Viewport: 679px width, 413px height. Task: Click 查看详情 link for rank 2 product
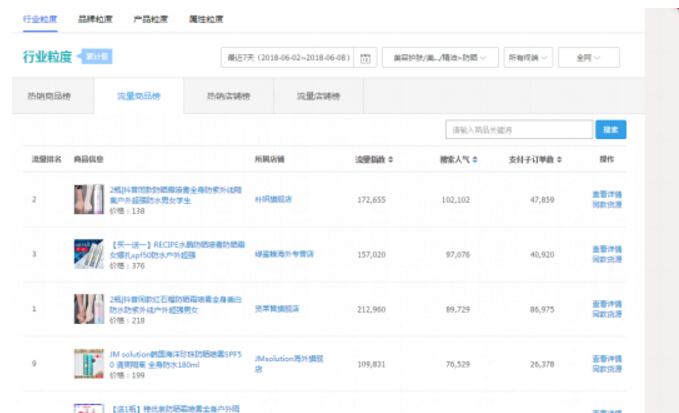pos(606,194)
